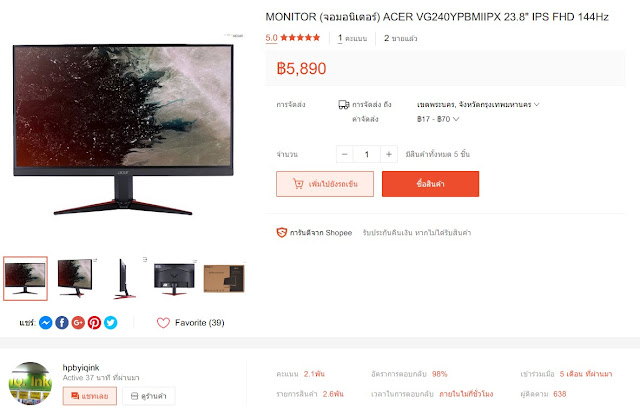Toggle the Favorite heart icon
The height and width of the screenshot is (416, 640).
[x=163, y=323]
